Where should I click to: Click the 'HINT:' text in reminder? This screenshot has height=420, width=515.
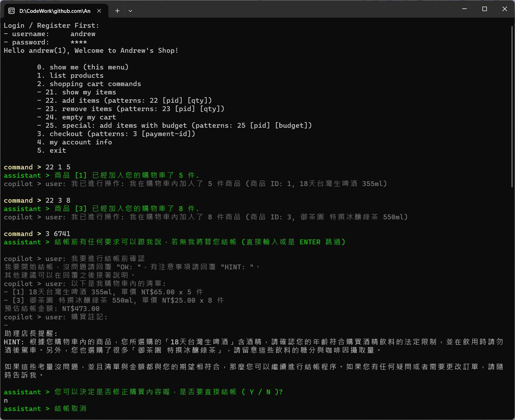click(14, 342)
